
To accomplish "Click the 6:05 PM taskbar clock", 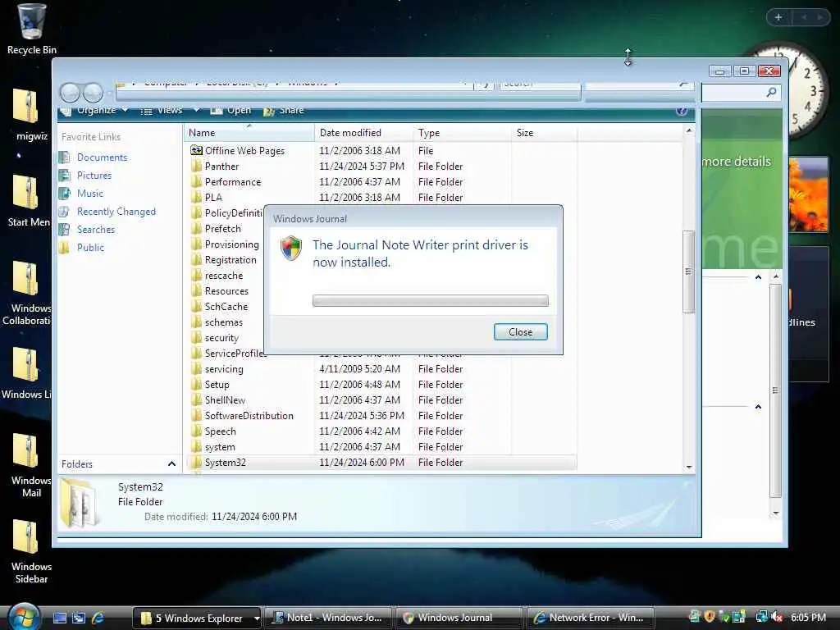I will [x=808, y=617].
